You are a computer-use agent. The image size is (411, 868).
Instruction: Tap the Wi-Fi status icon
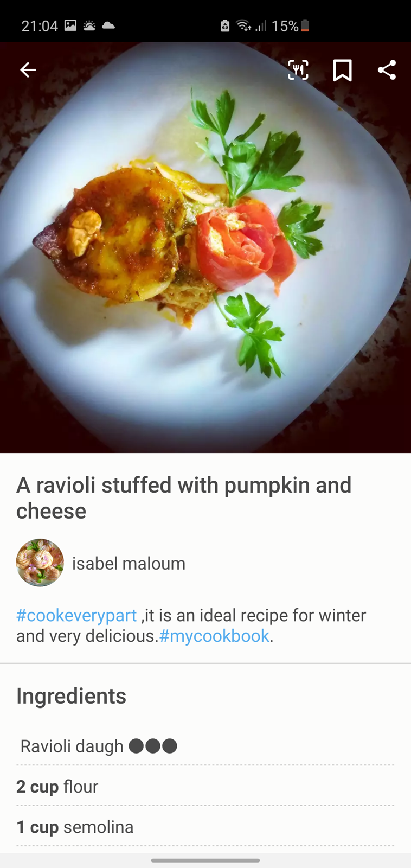point(244,25)
